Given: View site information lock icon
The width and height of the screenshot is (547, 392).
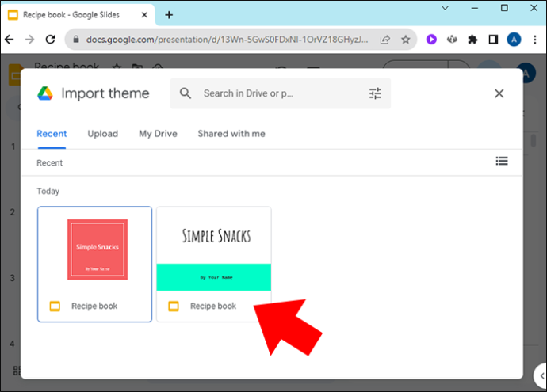Looking at the screenshot, I should pyautogui.click(x=75, y=40).
